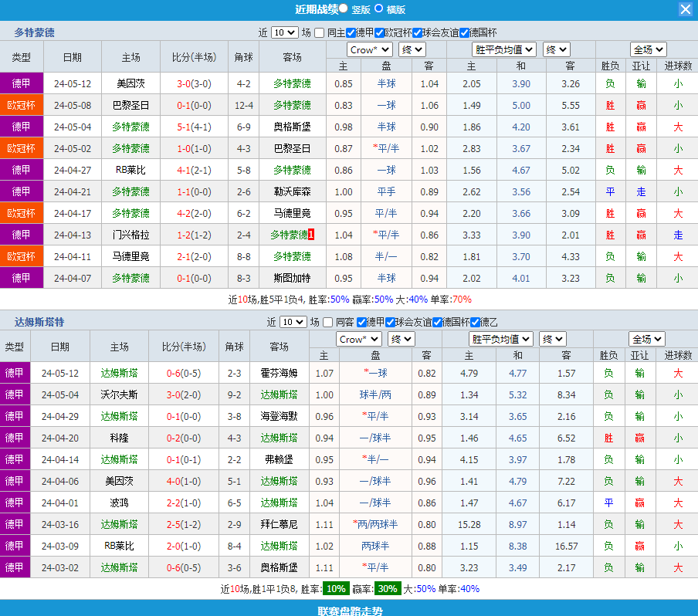698x616 pixels.
Task: Click 沃尔夫斯 home team name
Action: [120, 394]
